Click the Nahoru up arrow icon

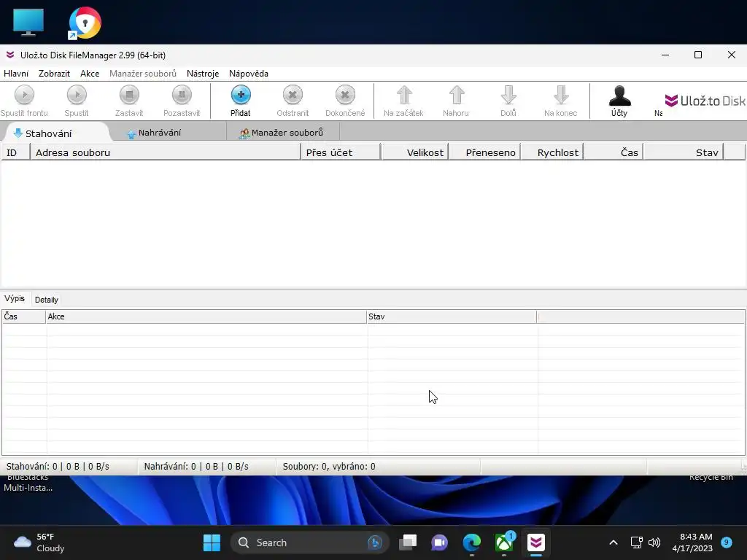(x=457, y=95)
